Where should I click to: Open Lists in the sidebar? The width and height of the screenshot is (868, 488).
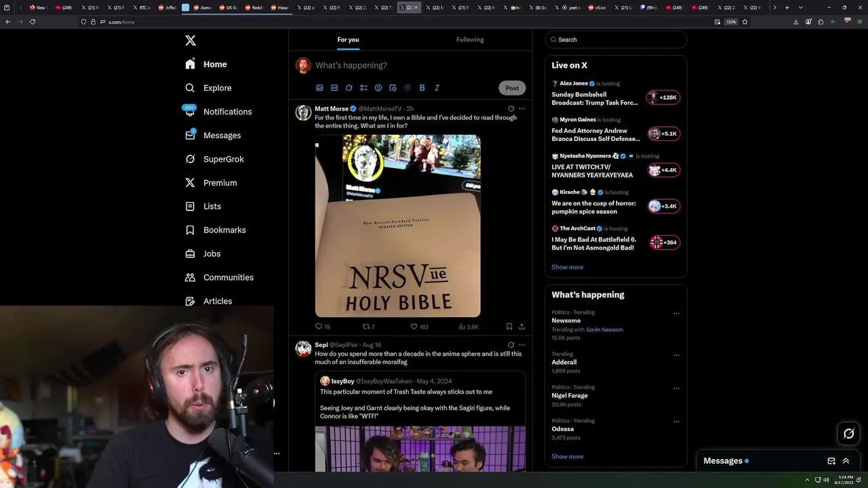pos(203,207)
